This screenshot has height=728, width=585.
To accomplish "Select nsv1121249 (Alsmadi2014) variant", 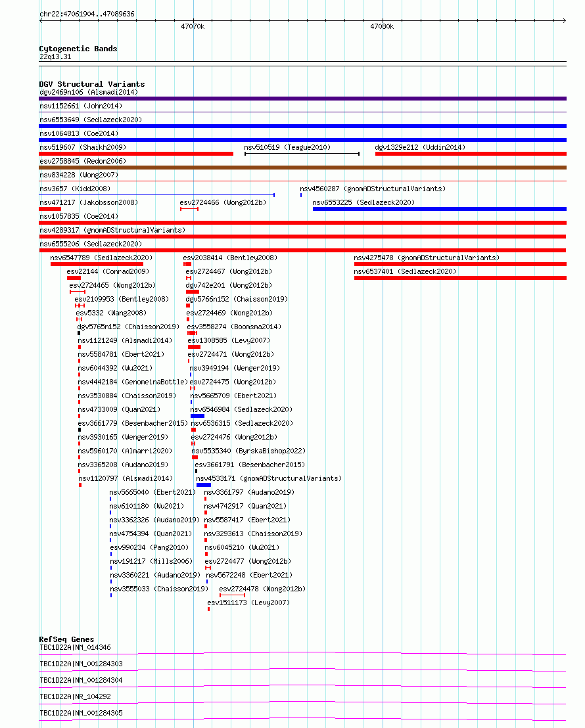I will [125, 340].
